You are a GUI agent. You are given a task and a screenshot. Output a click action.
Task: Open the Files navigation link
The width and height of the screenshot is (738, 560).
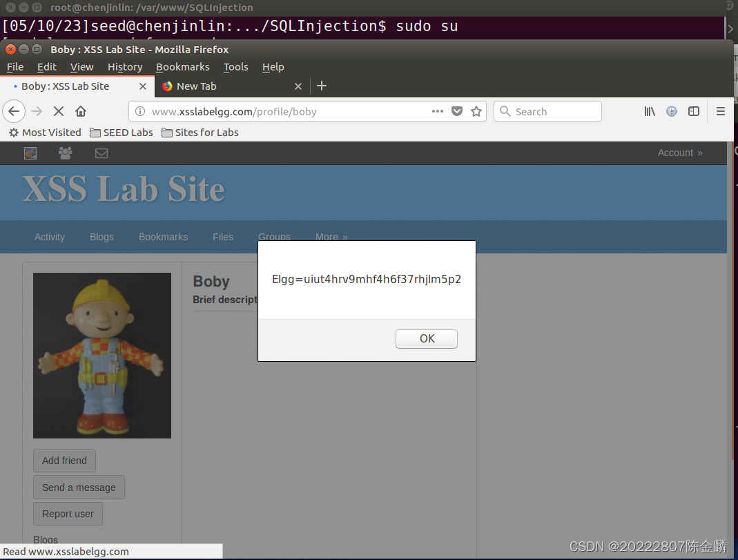pyautogui.click(x=223, y=237)
